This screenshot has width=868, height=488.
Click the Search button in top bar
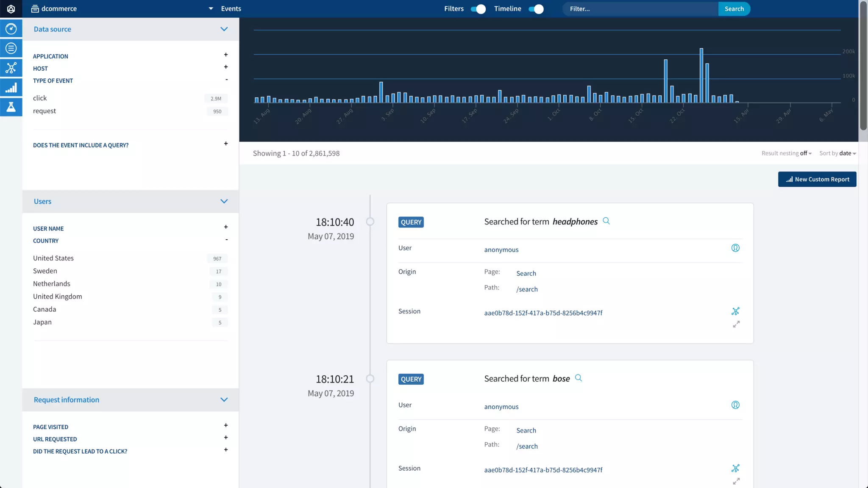click(x=734, y=9)
